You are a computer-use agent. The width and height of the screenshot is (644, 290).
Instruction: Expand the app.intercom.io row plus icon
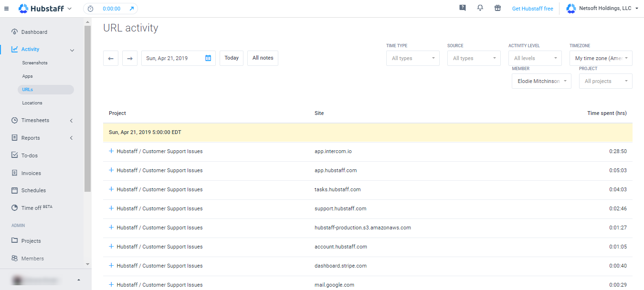(112, 151)
